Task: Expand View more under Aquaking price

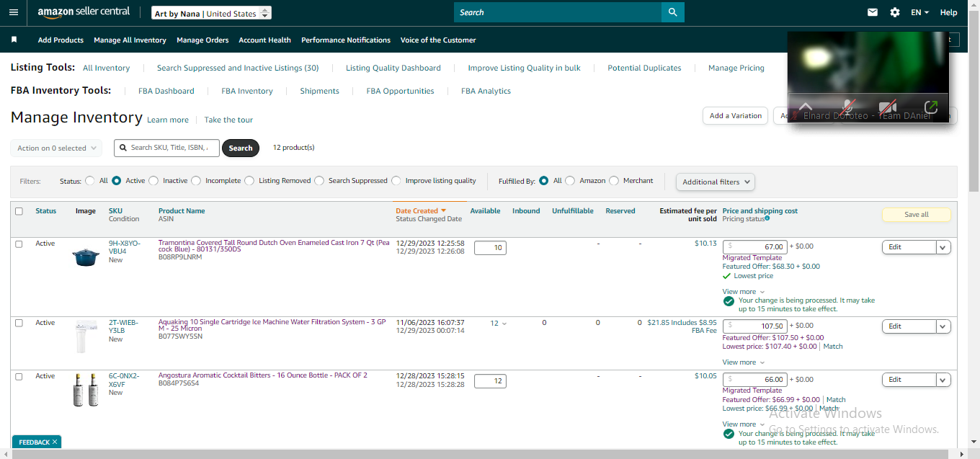Action: 744,362
